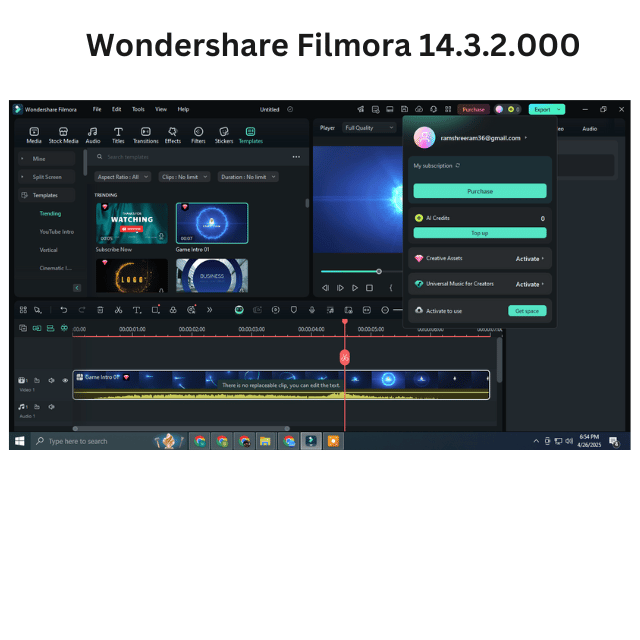Click the Search templates field
Screen dimensions: 640x640
click(196, 157)
